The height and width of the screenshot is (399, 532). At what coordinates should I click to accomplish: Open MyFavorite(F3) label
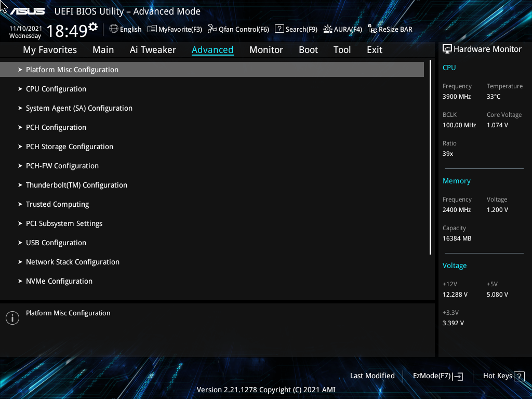tap(180, 30)
